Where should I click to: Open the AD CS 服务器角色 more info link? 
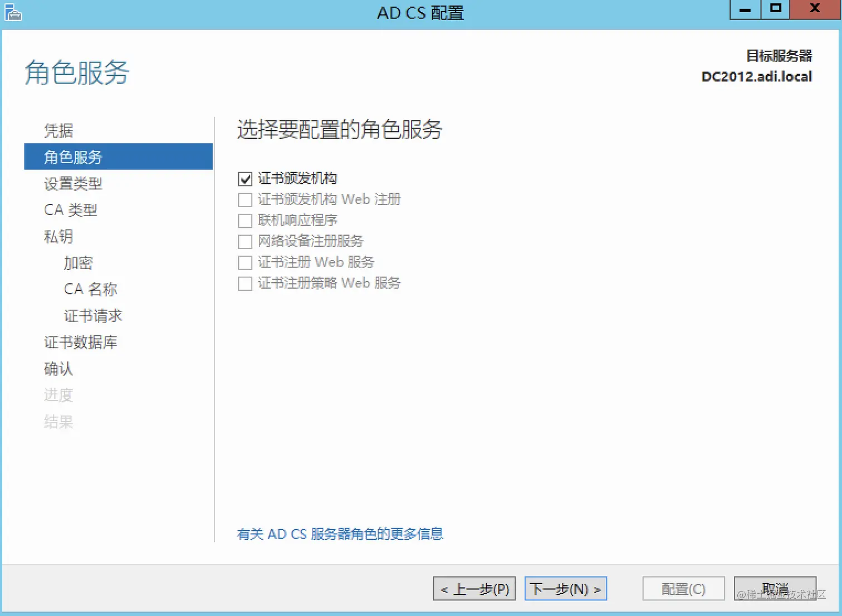coord(340,534)
